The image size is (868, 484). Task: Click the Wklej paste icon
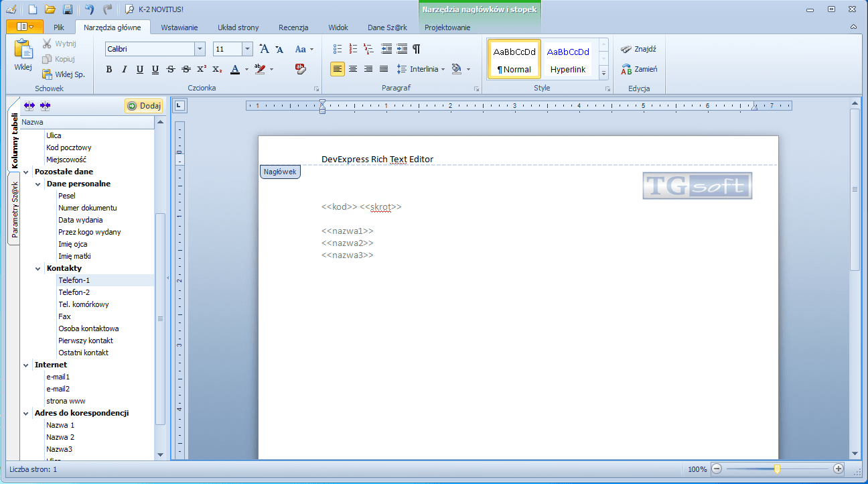coord(23,54)
